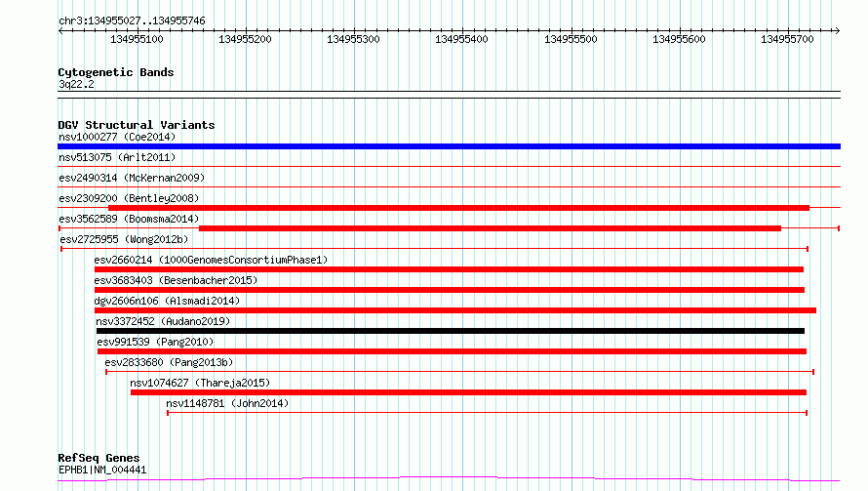Click ruler position 134955100
This screenshot has width=868, height=491.
click(137, 39)
